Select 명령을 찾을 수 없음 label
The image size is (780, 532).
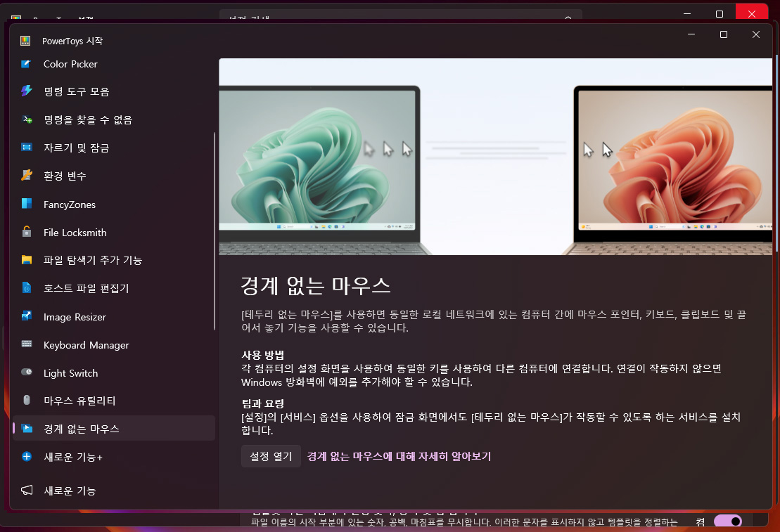tap(87, 120)
